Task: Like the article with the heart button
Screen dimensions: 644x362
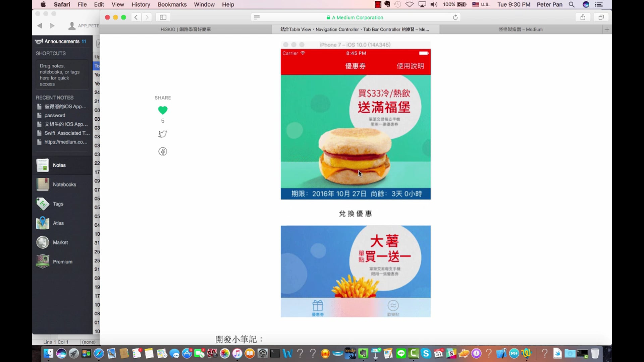Action: point(163,110)
